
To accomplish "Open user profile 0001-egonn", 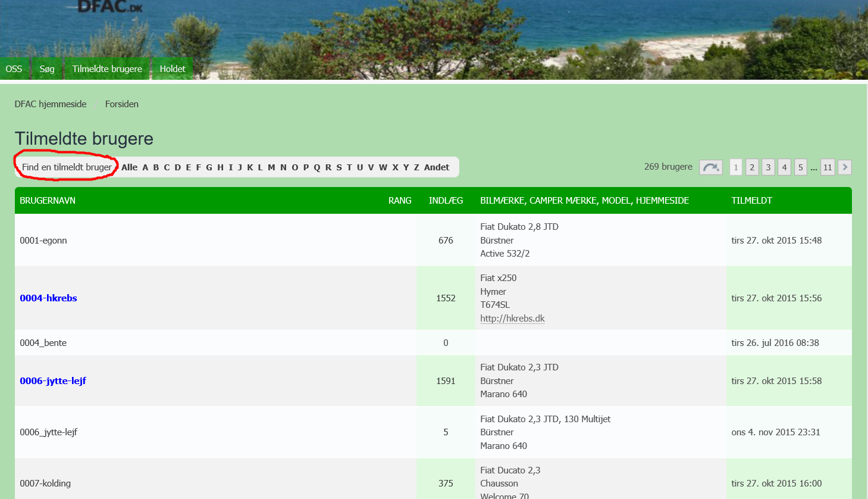I will (43, 241).
